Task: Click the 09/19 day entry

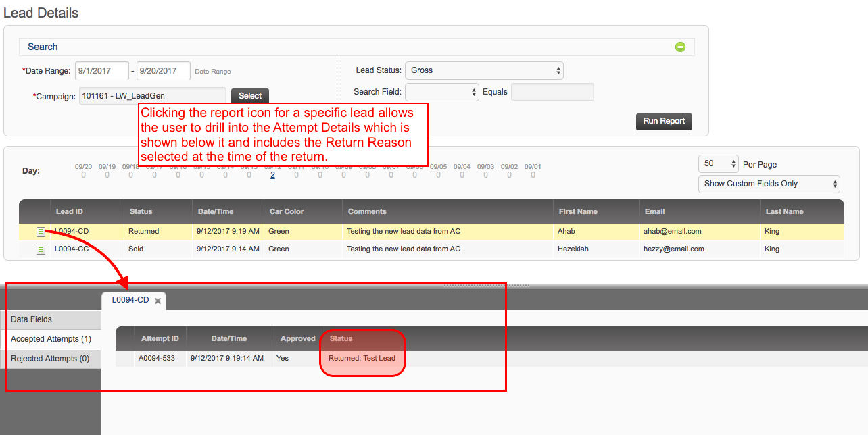Action: pyautogui.click(x=107, y=171)
